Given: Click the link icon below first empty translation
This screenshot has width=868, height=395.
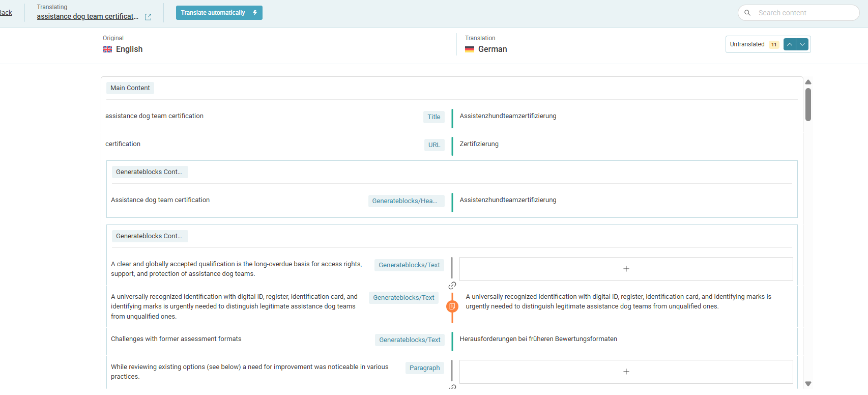Looking at the screenshot, I should pyautogui.click(x=452, y=286).
